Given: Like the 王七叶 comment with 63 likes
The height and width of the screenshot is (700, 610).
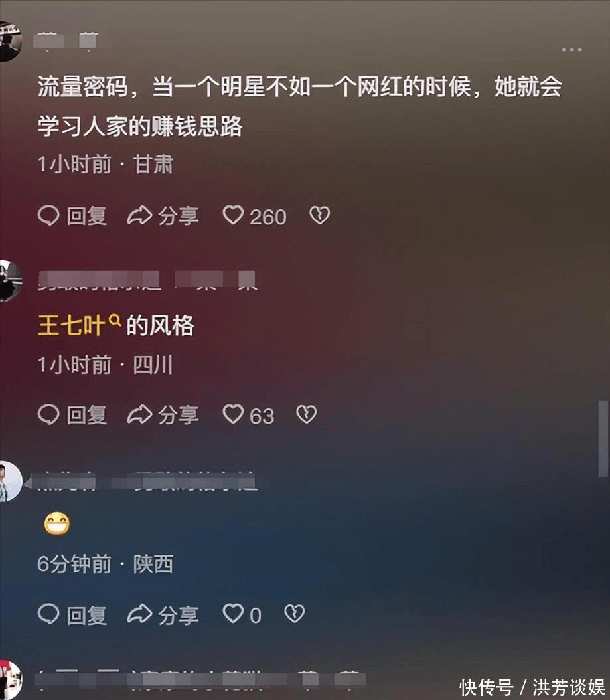Looking at the screenshot, I should (248, 415).
